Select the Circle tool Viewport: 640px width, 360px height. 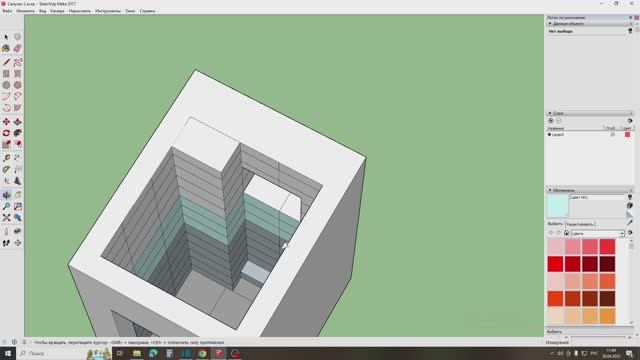coord(6,85)
